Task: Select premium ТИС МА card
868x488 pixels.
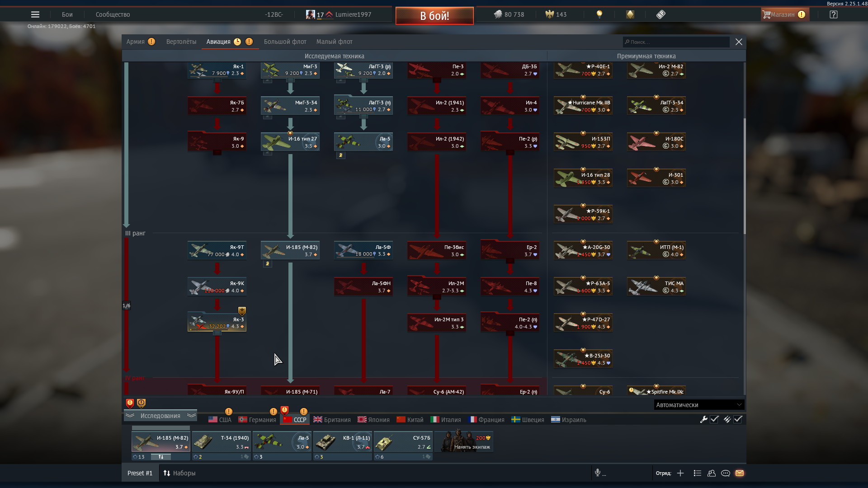Action: (x=656, y=286)
